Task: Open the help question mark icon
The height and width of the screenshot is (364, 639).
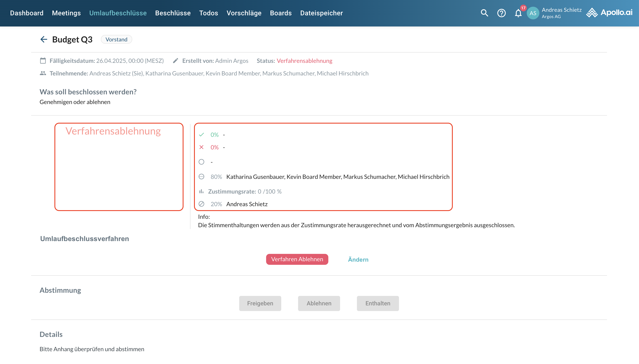Action: point(501,13)
